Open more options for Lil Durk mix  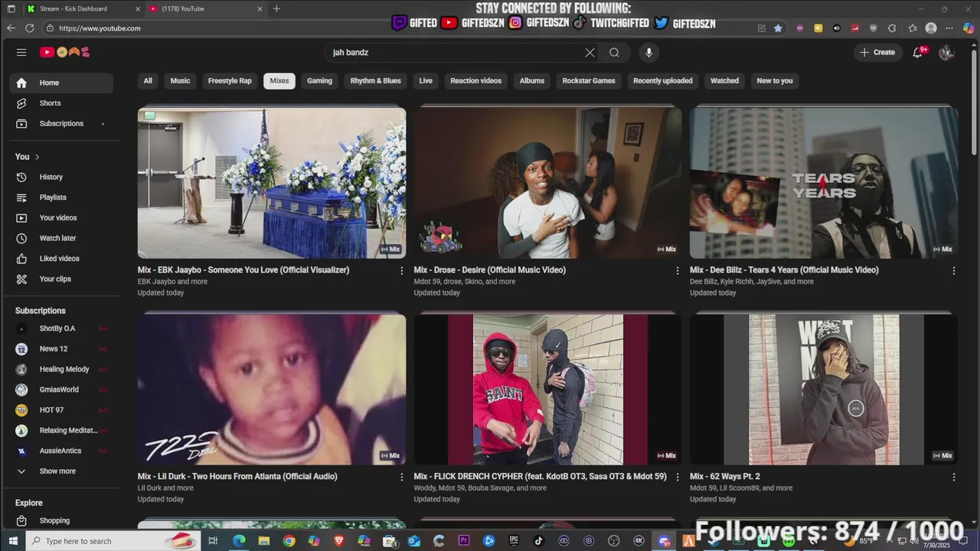(x=401, y=478)
